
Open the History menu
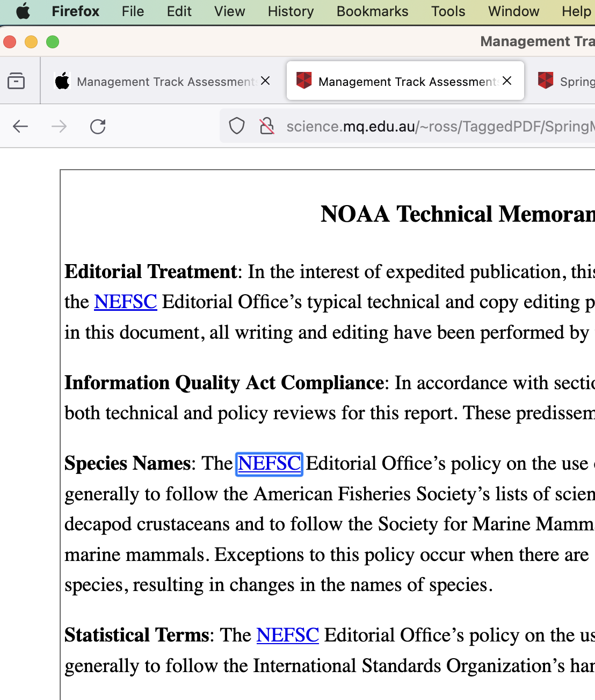[291, 11]
